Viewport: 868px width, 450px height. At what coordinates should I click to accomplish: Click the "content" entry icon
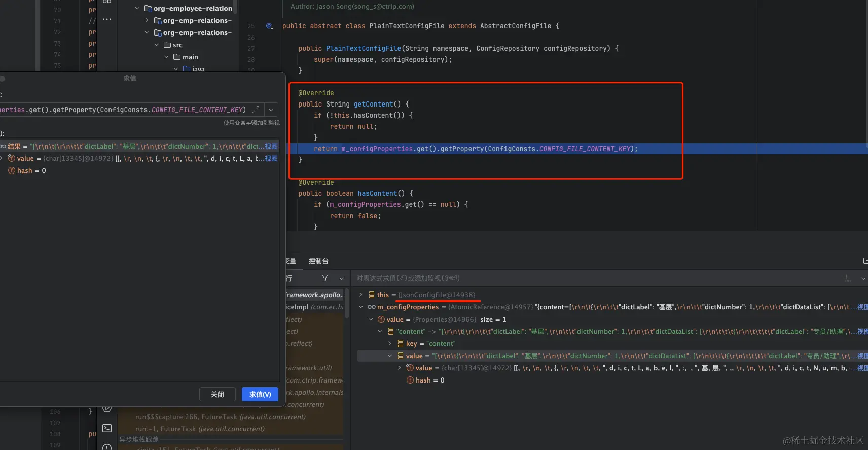(x=391, y=331)
